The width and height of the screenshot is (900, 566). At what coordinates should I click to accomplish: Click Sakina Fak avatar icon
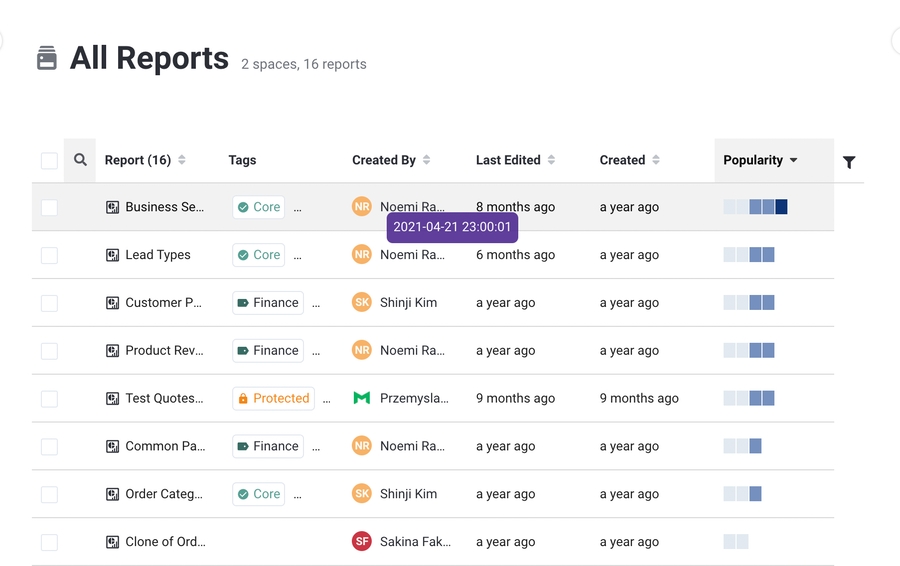(362, 542)
